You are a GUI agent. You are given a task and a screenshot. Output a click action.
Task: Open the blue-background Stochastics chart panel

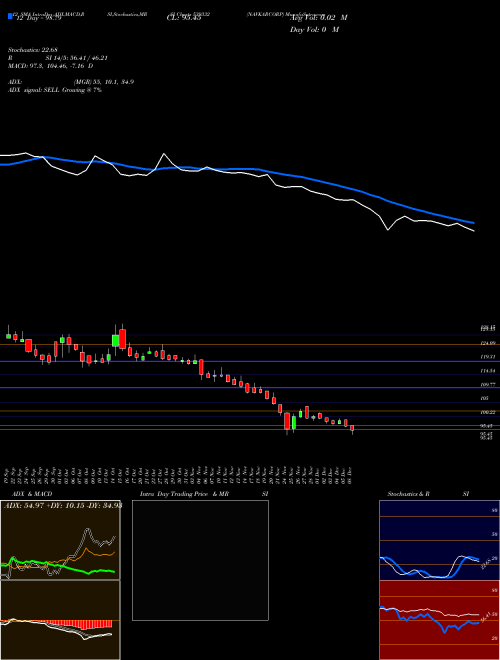tap(439, 540)
